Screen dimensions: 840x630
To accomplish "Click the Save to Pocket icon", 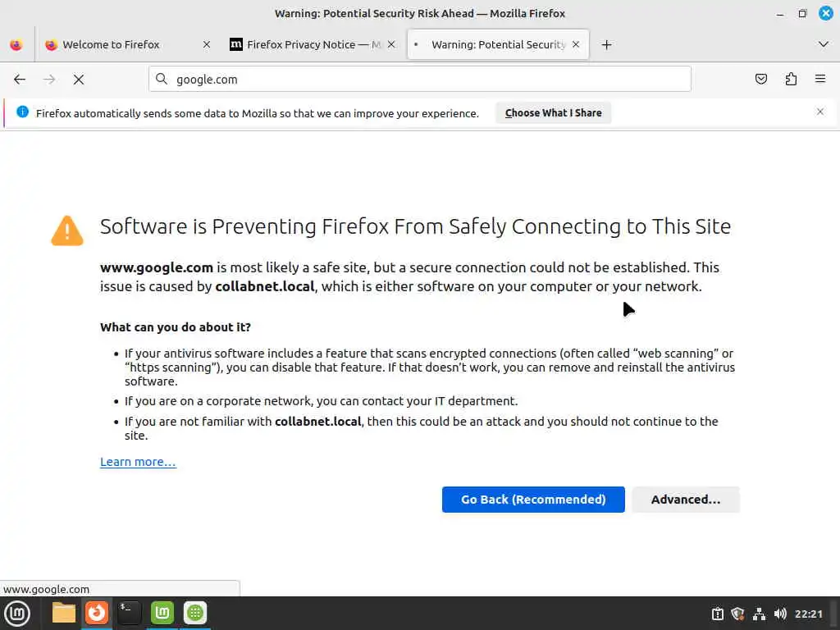I will click(761, 80).
